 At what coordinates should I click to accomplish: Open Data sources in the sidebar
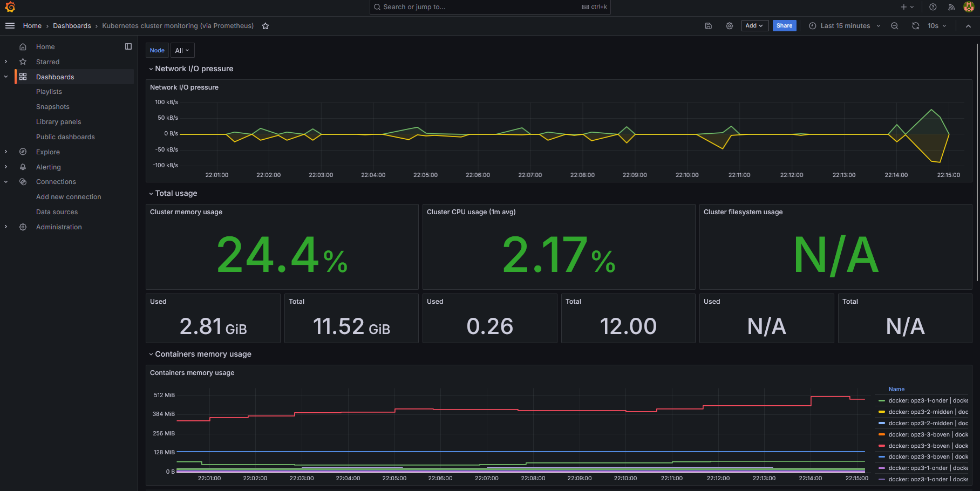click(57, 212)
